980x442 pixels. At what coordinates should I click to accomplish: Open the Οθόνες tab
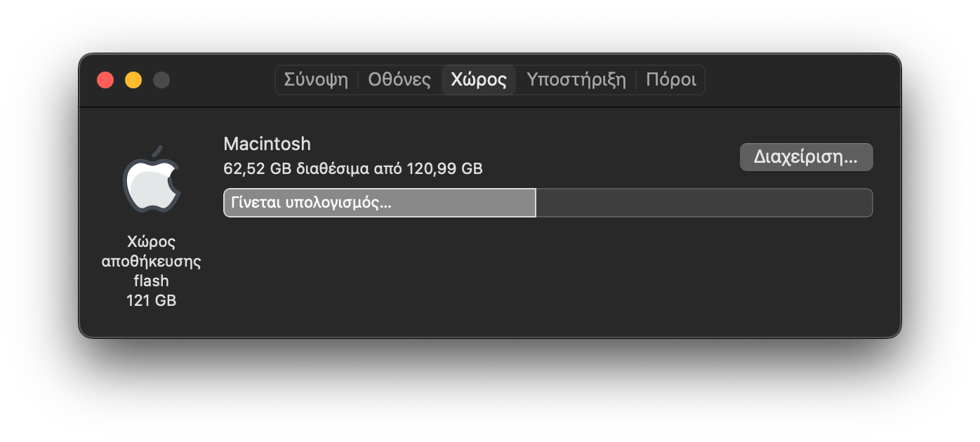tap(399, 79)
